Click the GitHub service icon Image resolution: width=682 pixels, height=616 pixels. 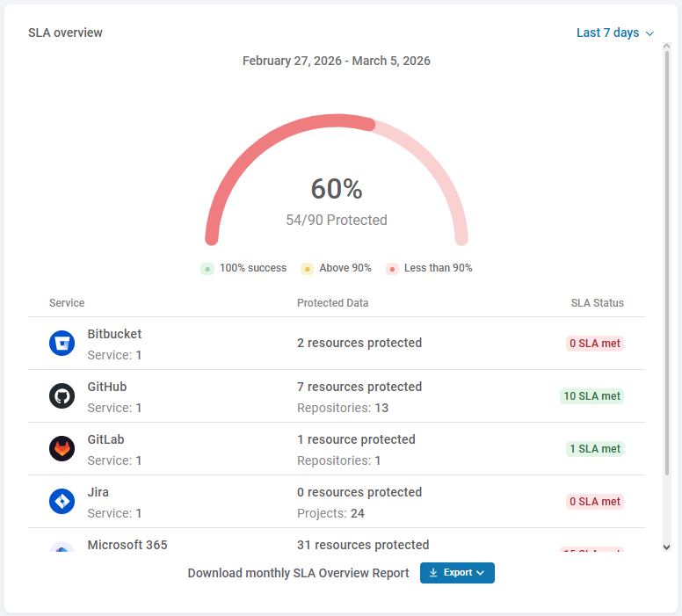62,396
